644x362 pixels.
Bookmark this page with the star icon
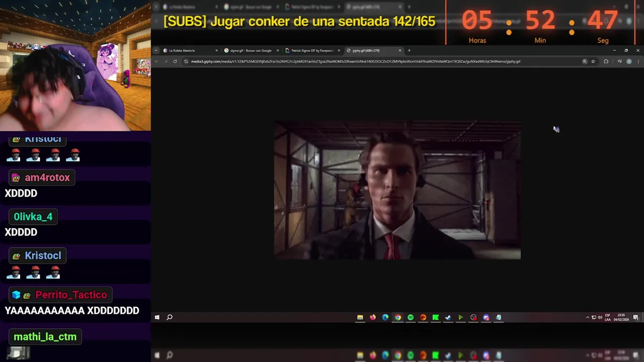click(593, 61)
